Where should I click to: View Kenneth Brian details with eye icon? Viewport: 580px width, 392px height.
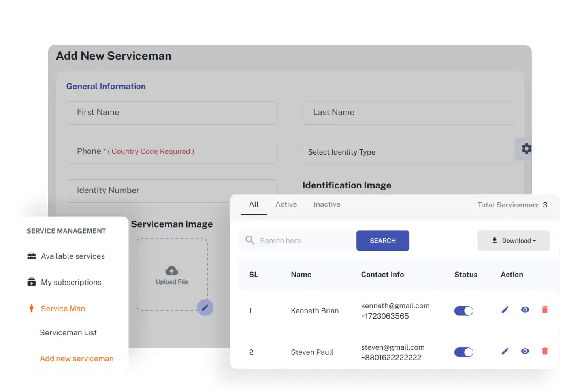click(x=525, y=310)
